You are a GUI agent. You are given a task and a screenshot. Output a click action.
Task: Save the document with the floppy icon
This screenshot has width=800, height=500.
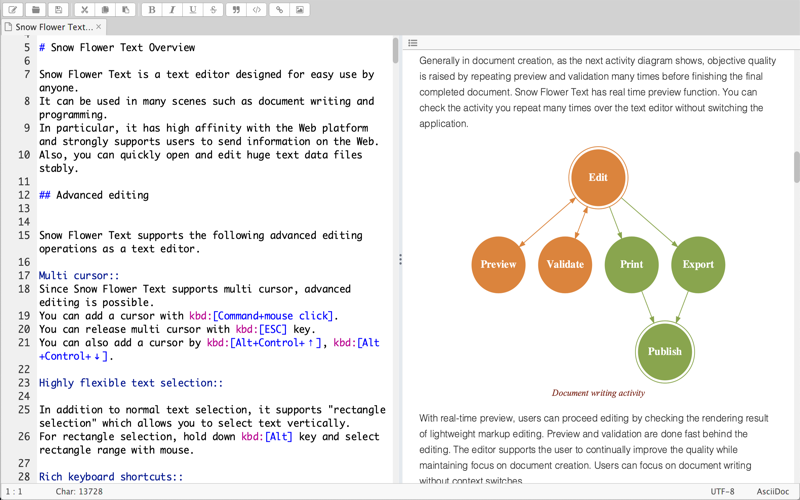(x=59, y=10)
